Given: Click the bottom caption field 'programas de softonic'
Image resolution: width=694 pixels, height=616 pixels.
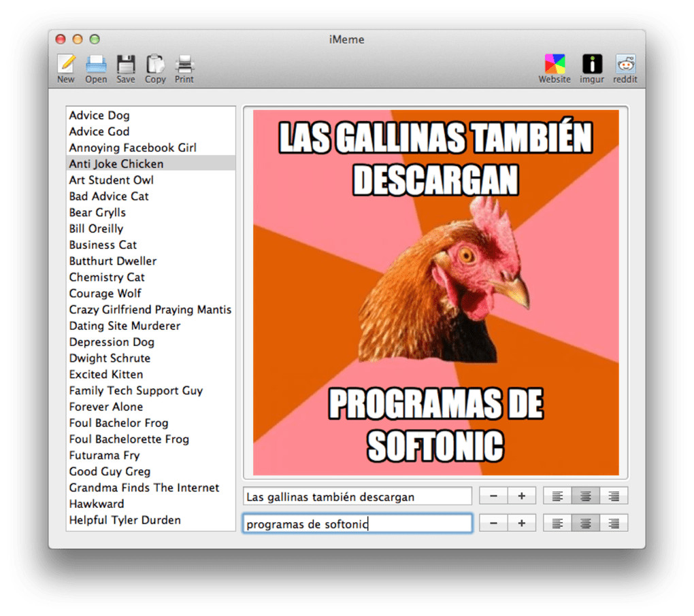Looking at the screenshot, I should (357, 523).
